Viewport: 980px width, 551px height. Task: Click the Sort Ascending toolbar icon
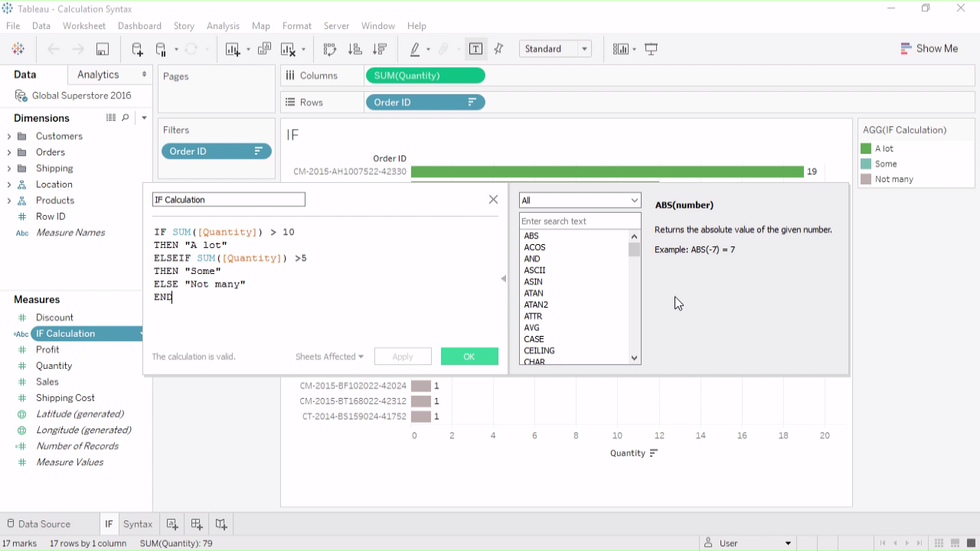coord(355,49)
